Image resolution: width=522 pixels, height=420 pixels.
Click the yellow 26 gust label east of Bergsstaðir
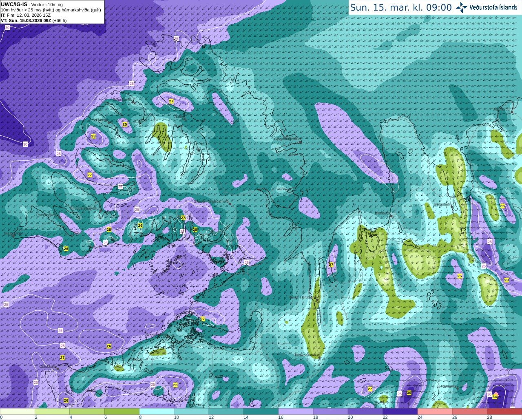(502, 206)
